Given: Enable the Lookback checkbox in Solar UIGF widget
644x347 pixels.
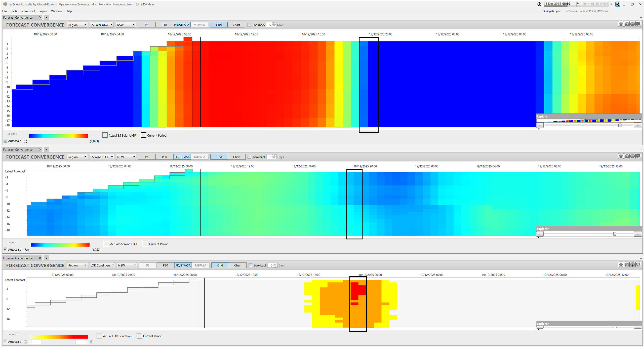Looking at the screenshot, I should tap(249, 25).
